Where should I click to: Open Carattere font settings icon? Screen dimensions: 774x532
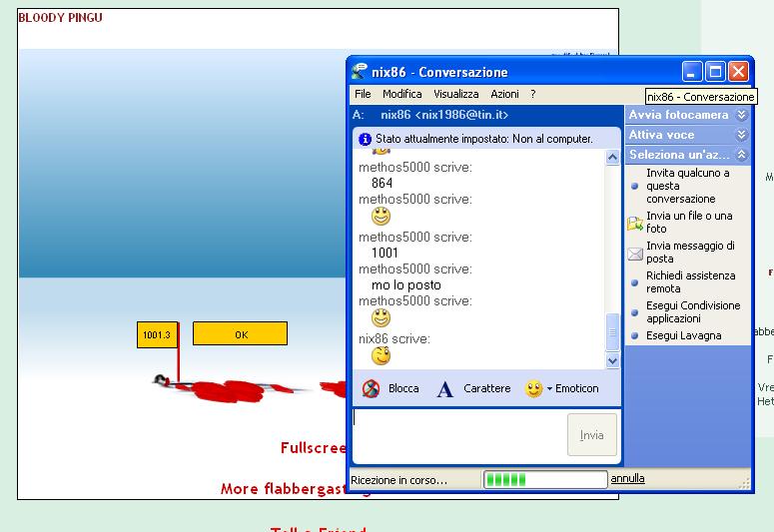coord(444,389)
